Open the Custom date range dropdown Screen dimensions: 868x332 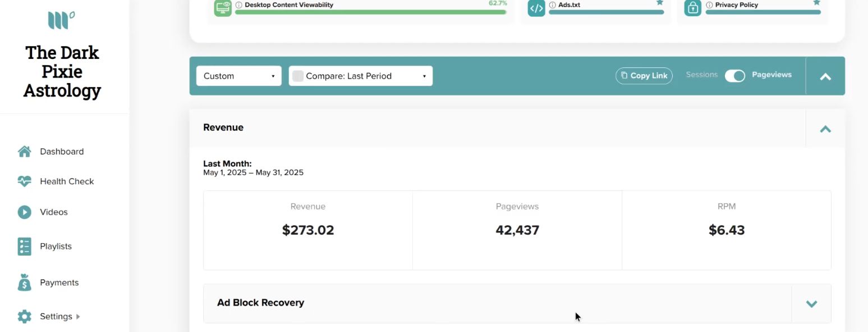[239, 76]
